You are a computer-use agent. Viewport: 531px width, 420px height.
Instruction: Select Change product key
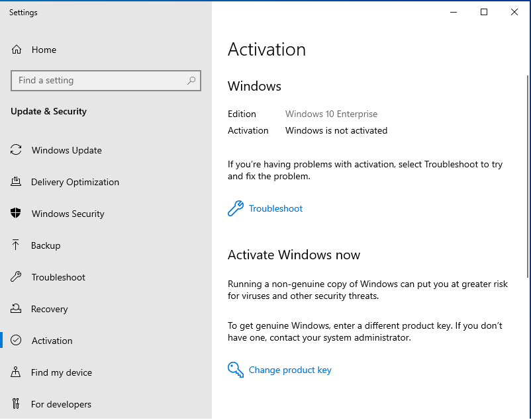[290, 370]
